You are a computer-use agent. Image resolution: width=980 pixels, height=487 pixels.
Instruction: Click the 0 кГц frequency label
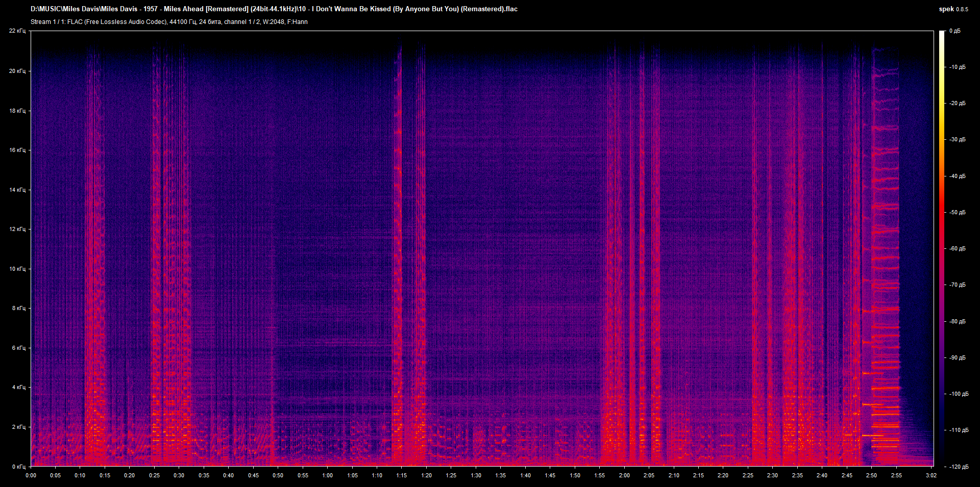point(19,467)
